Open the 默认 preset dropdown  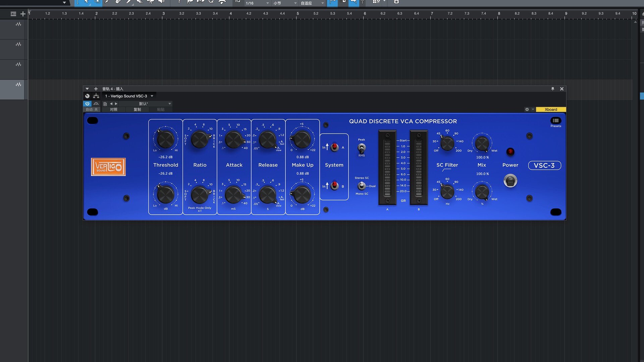pos(145,104)
